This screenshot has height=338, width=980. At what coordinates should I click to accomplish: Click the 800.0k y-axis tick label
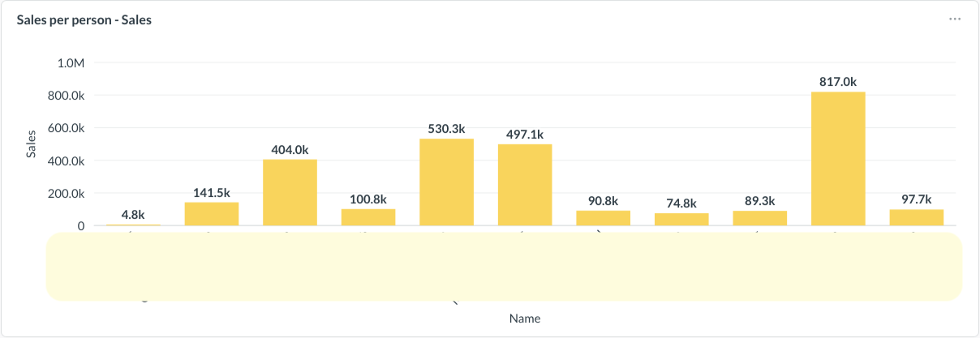[67, 95]
